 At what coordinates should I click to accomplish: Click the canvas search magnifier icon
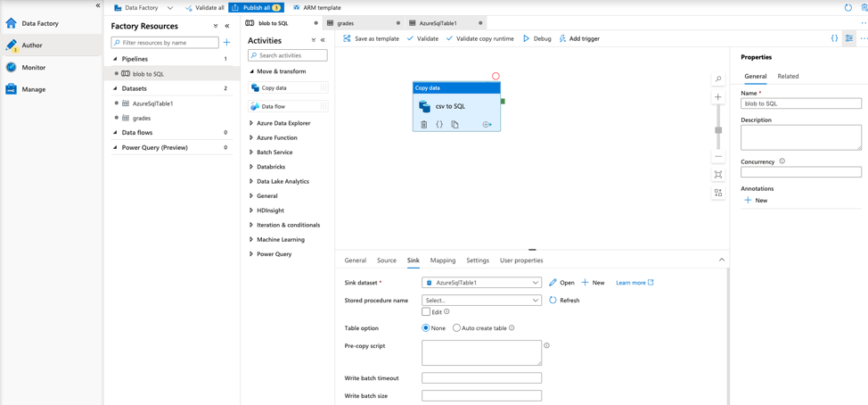(718, 79)
